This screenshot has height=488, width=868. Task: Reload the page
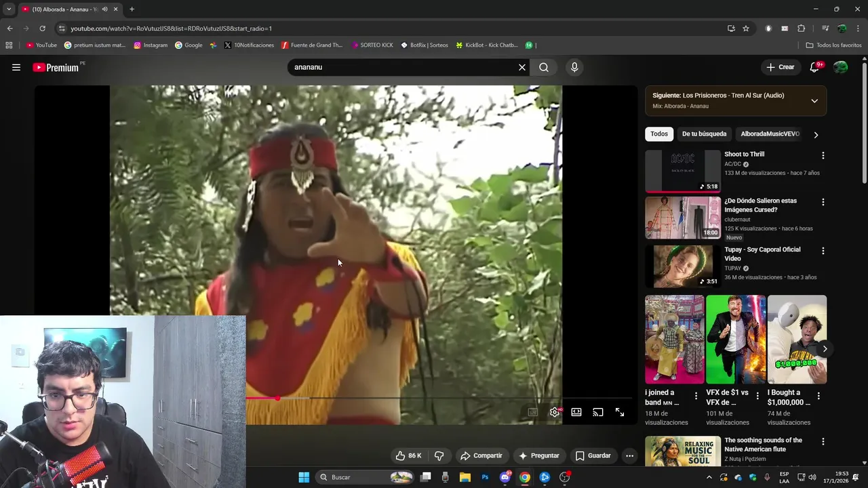42,28
